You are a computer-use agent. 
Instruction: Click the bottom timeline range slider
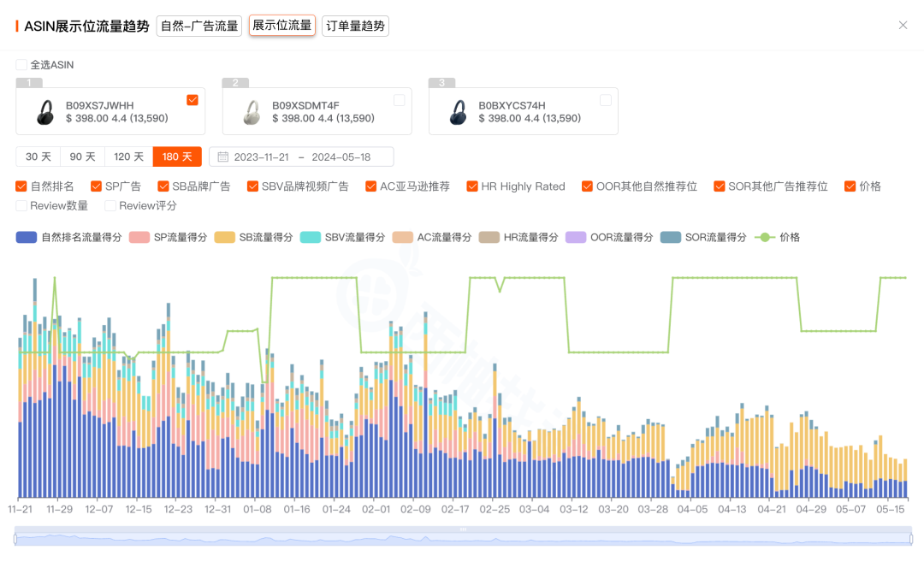coord(462,544)
